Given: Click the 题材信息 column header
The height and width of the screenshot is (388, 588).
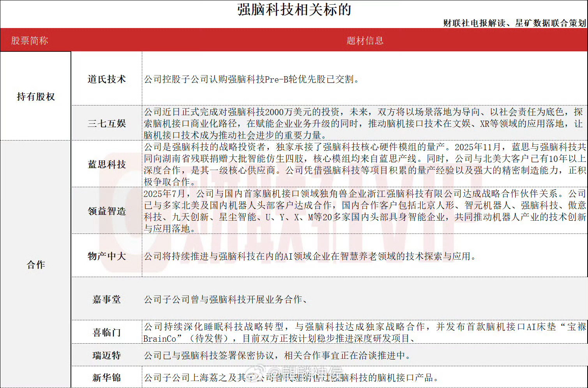Looking at the screenshot, I should (x=364, y=40).
